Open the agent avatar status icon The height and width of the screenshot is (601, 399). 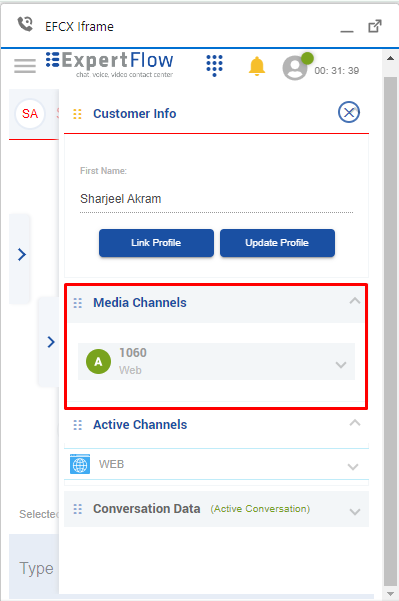pyautogui.click(x=297, y=66)
